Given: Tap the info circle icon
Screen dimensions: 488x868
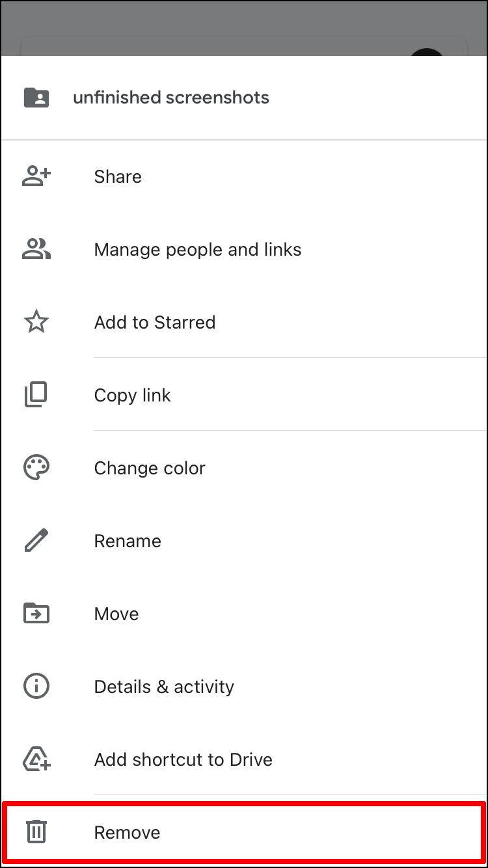Looking at the screenshot, I should pyautogui.click(x=36, y=686).
